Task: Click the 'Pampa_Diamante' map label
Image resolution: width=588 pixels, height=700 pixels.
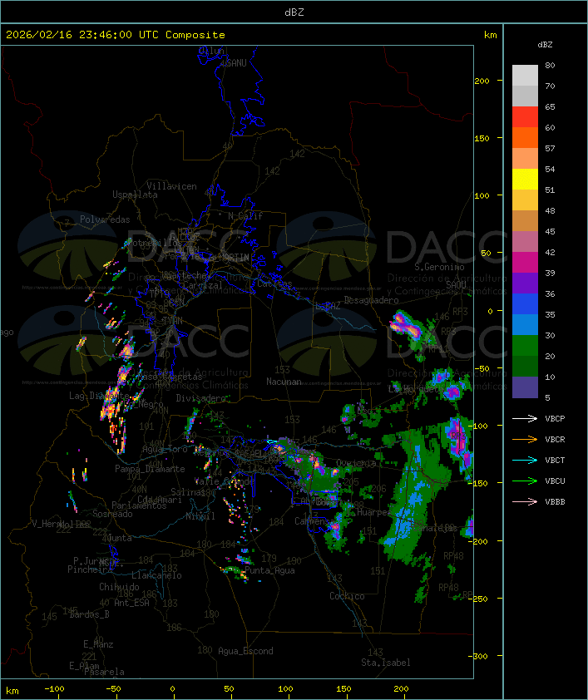Action: (x=150, y=469)
